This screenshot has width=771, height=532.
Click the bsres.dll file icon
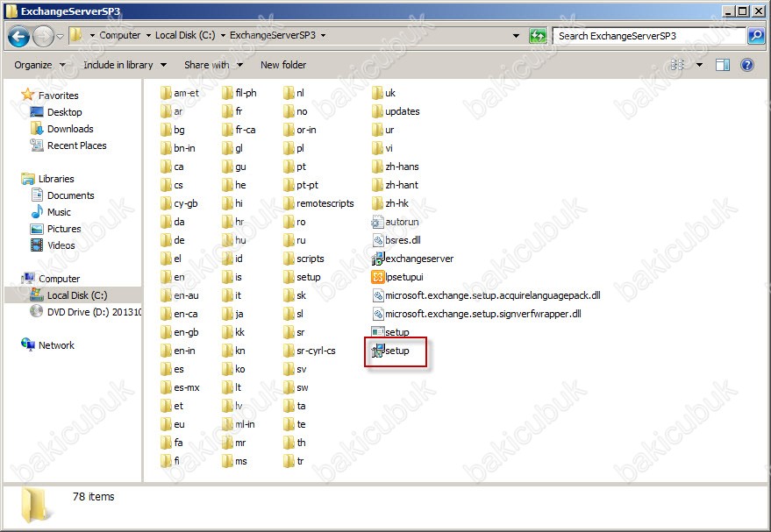point(377,240)
